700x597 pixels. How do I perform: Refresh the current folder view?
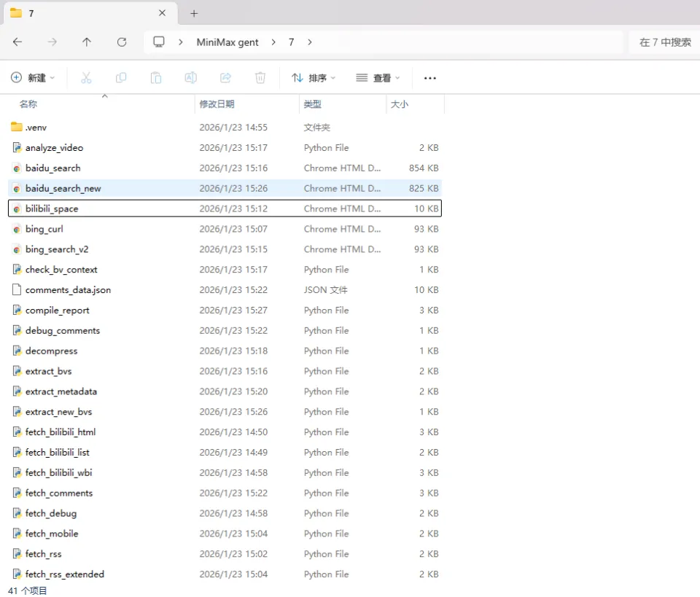[x=122, y=42]
